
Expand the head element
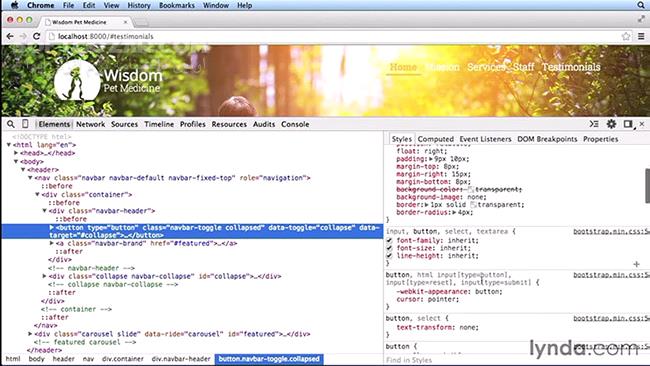[x=16, y=153]
